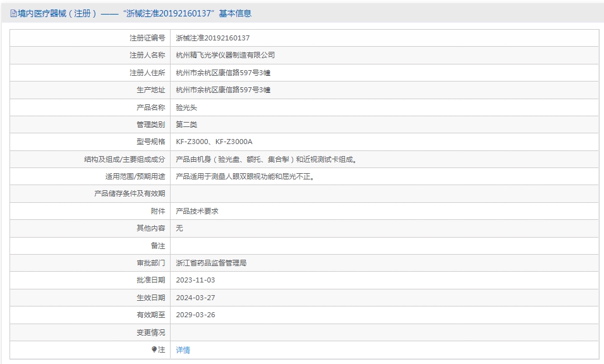
Task: Click the 生效日期 label
Action: [x=150, y=298]
